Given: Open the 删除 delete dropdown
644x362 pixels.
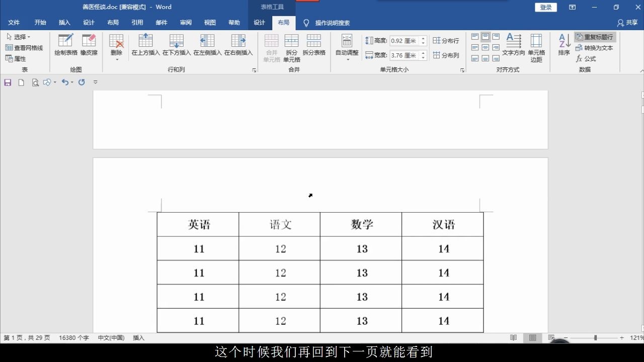Looking at the screenshot, I should [116, 48].
